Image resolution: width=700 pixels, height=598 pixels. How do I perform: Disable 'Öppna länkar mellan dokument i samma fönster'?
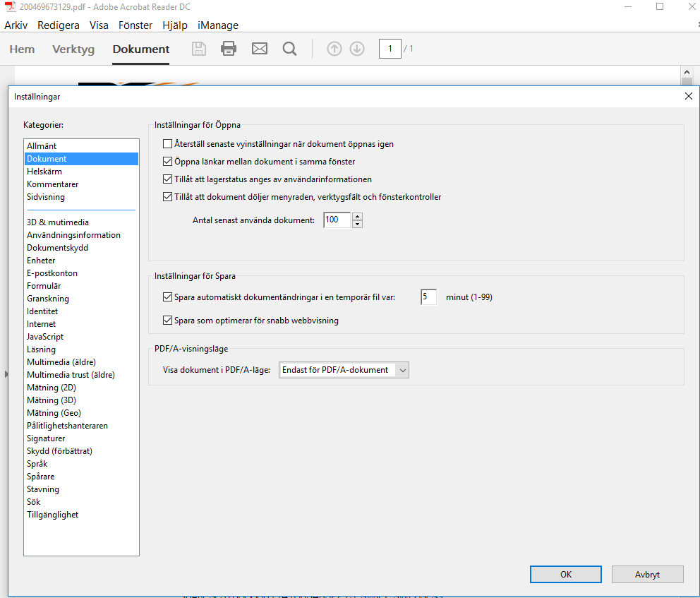(x=167, y=161)
